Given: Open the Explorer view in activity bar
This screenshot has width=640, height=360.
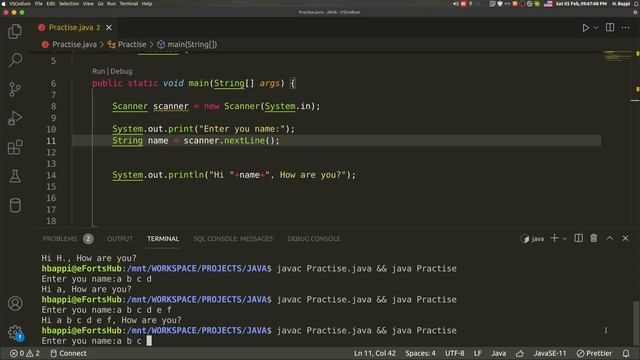Looking at the screenshot, I should (15, 31).
